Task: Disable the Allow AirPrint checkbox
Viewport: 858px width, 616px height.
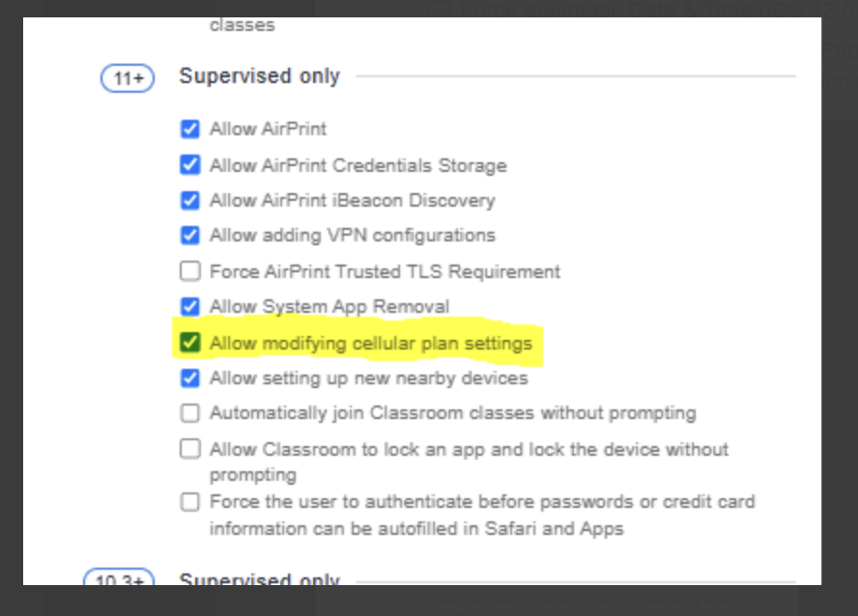Action: point(189,128)
